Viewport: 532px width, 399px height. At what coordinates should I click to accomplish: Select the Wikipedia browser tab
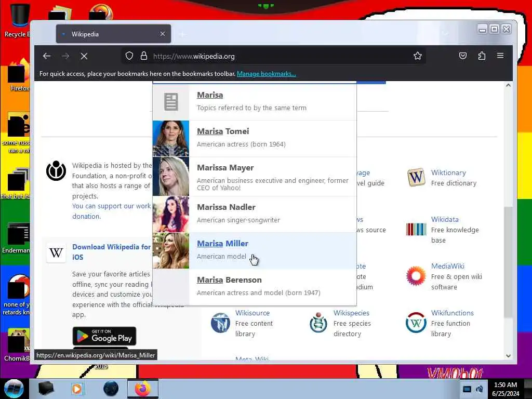coord(113,34)
